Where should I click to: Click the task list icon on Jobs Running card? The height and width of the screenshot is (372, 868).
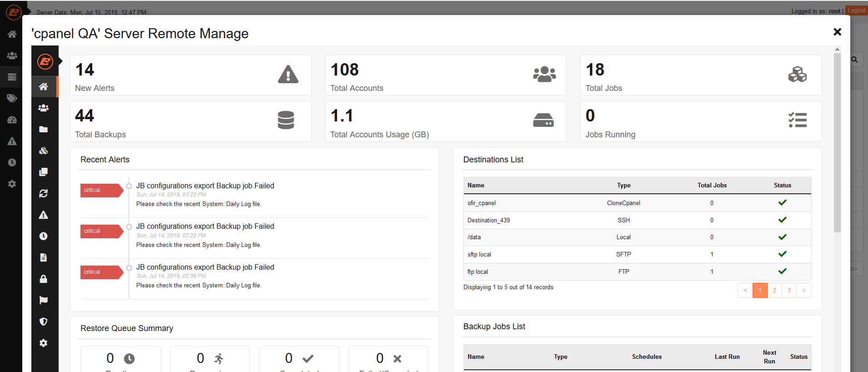[x=798, y=120]
